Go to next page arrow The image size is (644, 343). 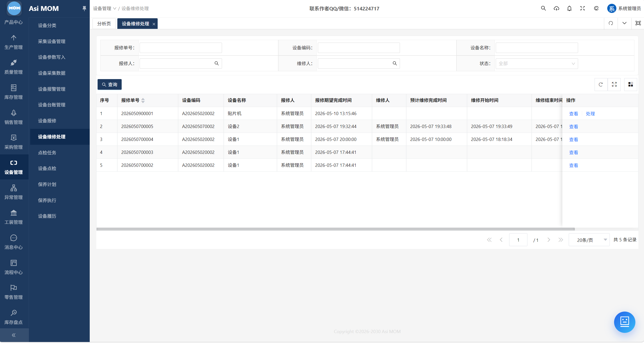tap(549, 240)
